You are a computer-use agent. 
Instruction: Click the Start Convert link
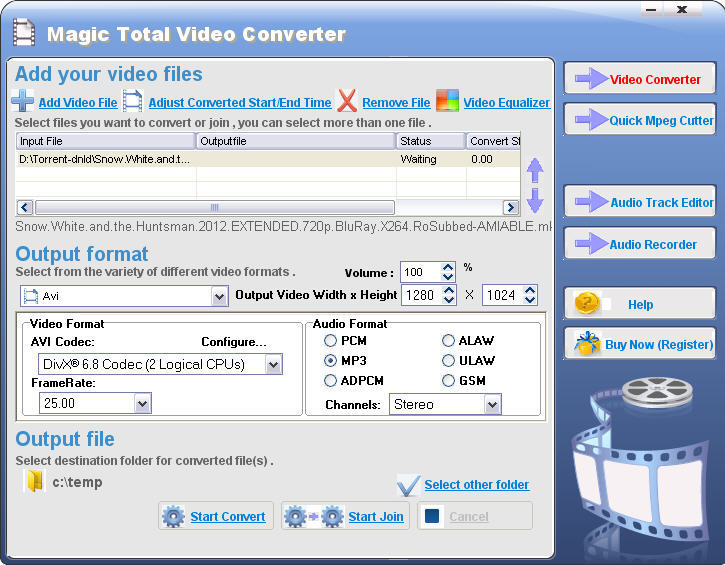(228, 516)
